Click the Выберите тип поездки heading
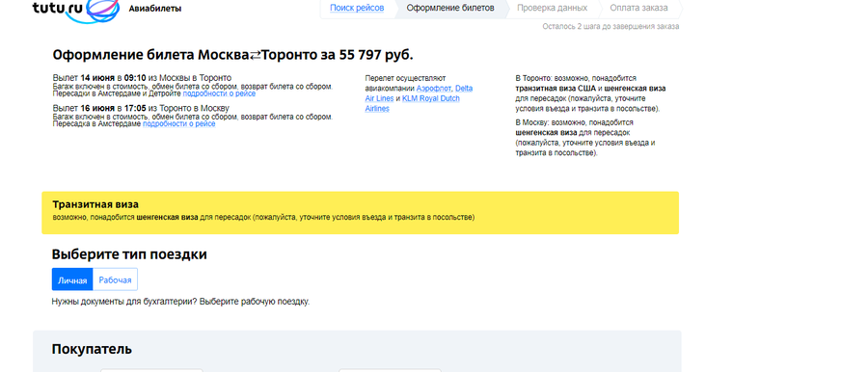868x372 pixels. pyautogui.click(x=129, y=254)
